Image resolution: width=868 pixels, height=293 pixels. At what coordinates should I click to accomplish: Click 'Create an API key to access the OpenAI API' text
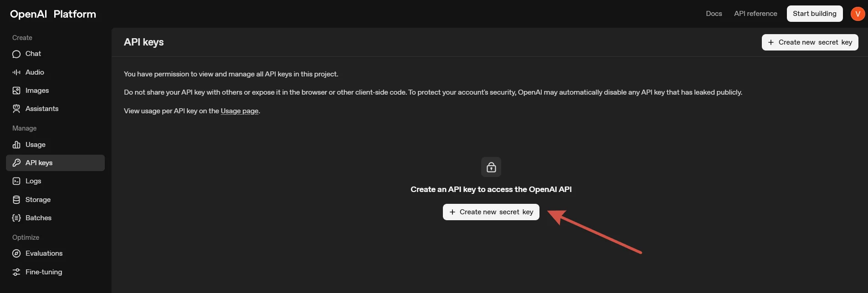click(x=491, y=189)
